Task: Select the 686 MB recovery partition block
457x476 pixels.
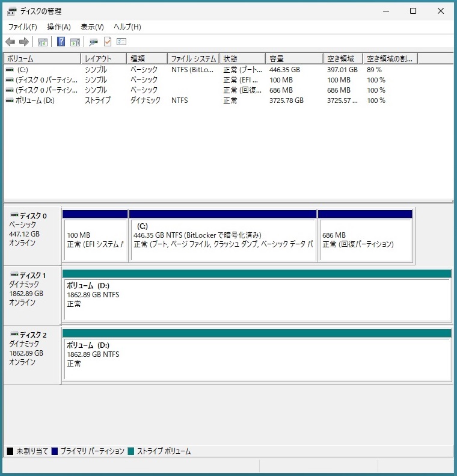Action: (x=365, y=236)
